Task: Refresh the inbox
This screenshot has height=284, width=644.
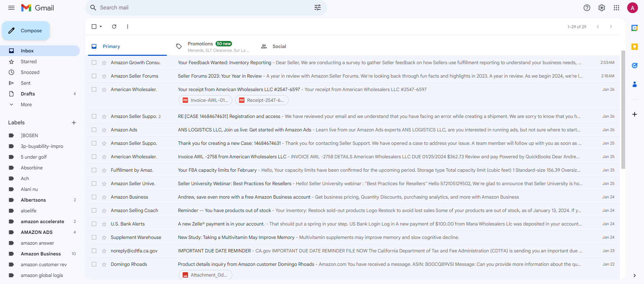Action: [x=114, y=27]
